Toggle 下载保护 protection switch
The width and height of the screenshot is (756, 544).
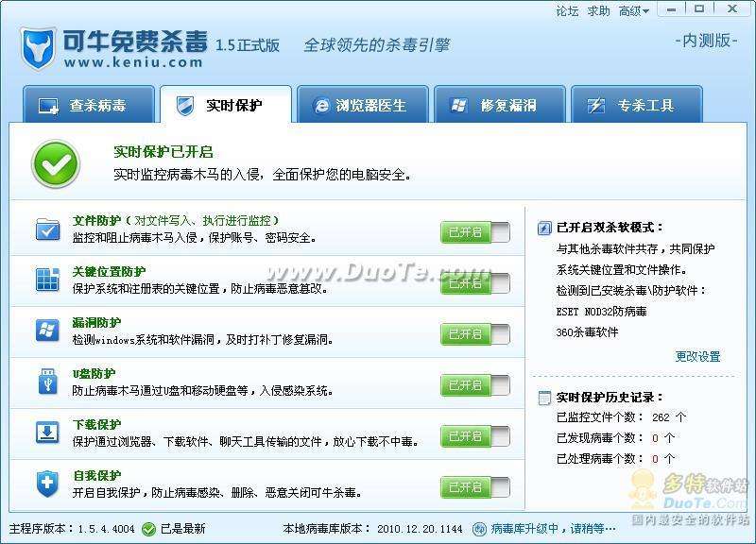click(475, 436)
